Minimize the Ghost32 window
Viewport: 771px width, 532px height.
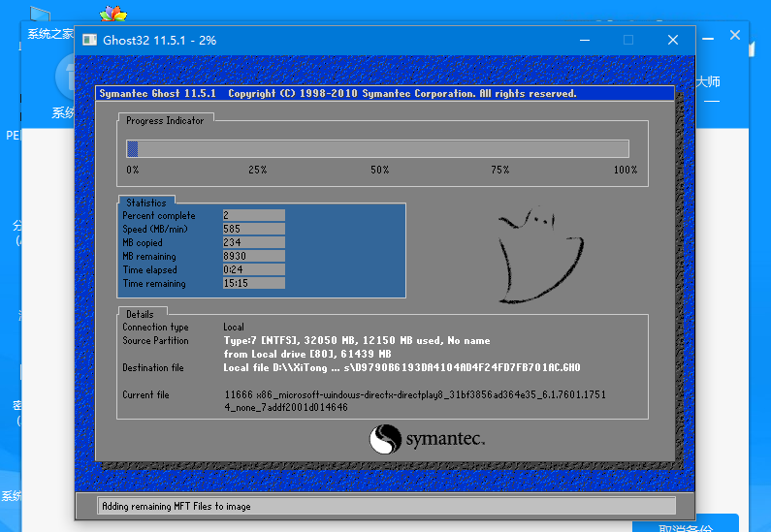(x=584, y=40)
